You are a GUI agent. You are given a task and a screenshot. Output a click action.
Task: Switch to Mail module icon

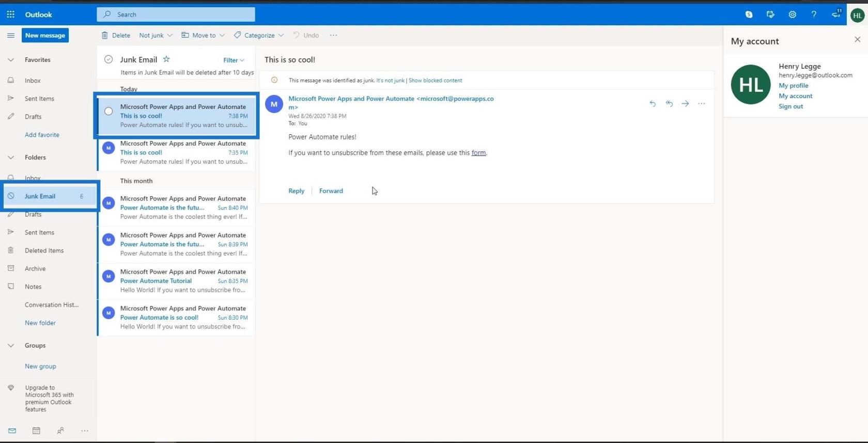point(12,431)
